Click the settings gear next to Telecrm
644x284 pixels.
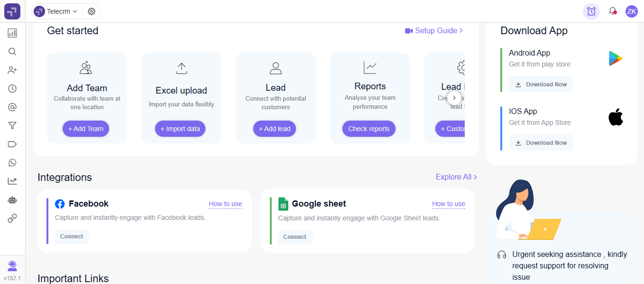coord(91,11)
